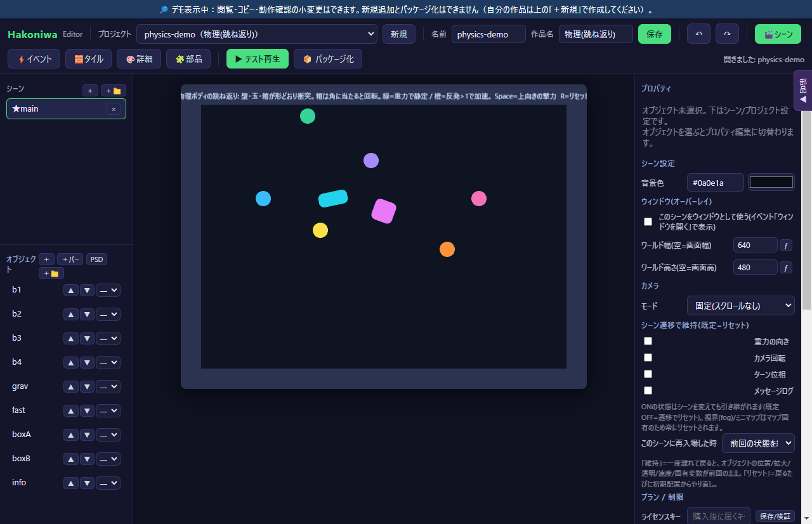Enable use scene as window checkbox
The width and height of the screenshot is (812, 524).
[648, 221]
